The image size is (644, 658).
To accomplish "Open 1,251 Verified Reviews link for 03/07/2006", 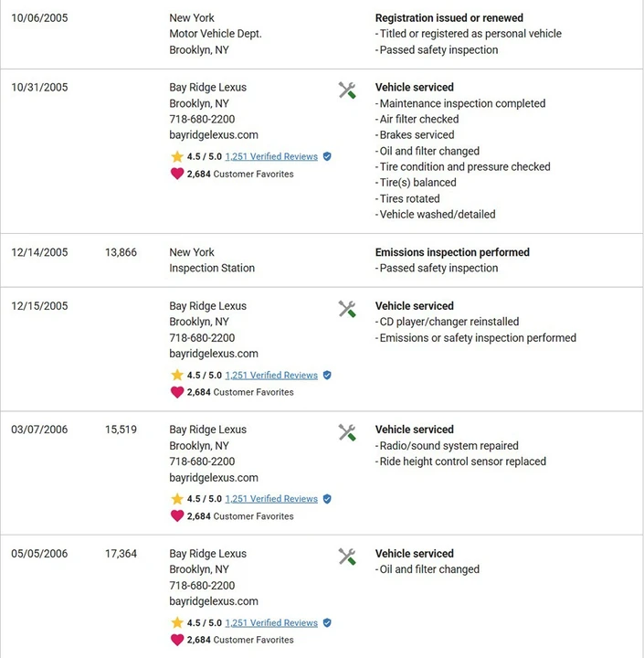I will click(271, 499).
